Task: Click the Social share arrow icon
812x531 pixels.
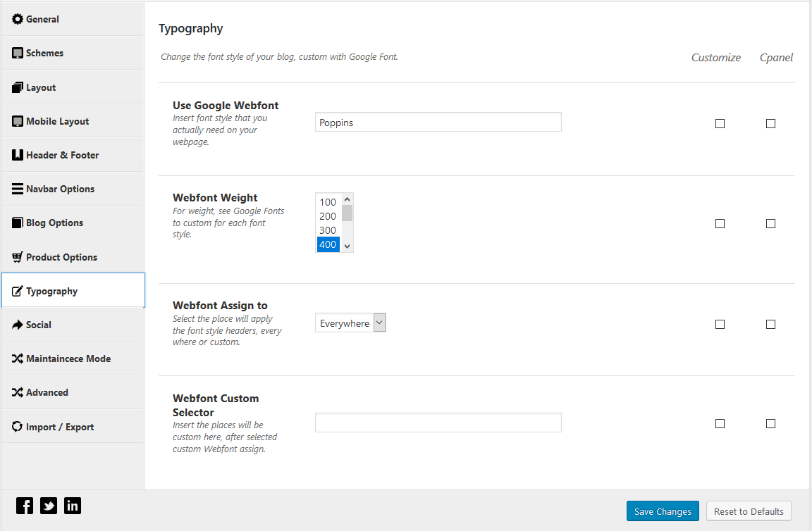Action: [x=18, y=325]
